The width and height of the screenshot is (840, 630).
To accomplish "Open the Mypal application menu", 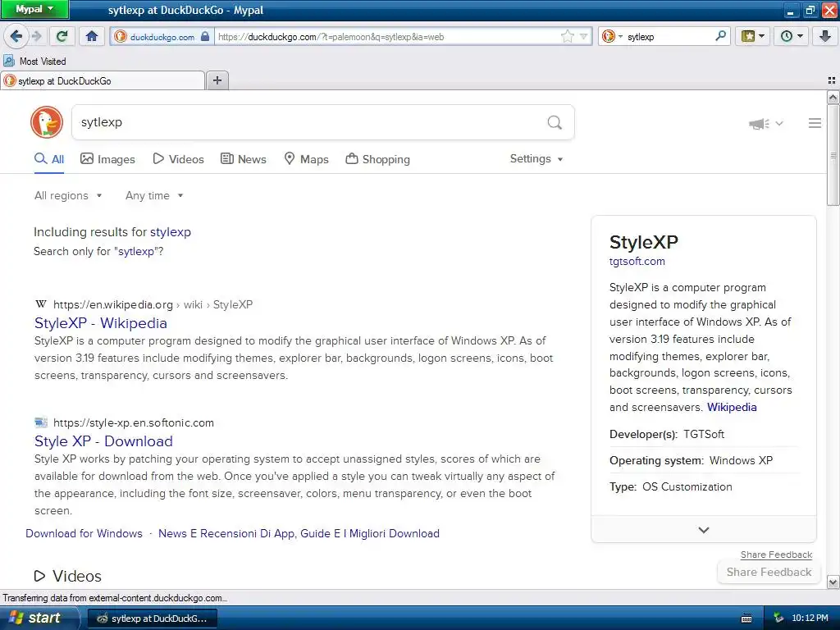I will tap(34, 9).
